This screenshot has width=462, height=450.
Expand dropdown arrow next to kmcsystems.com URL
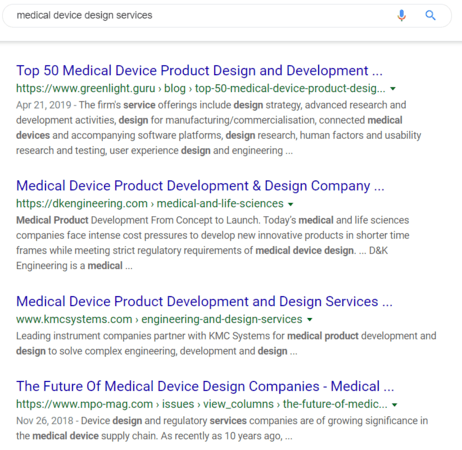pyautogui.click(x=310, y=320)
